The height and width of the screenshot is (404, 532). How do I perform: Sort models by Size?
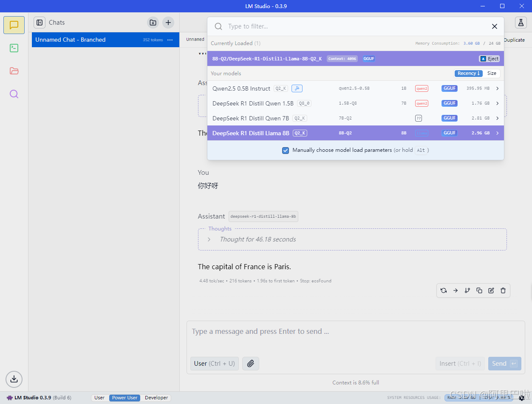point(492,74)
